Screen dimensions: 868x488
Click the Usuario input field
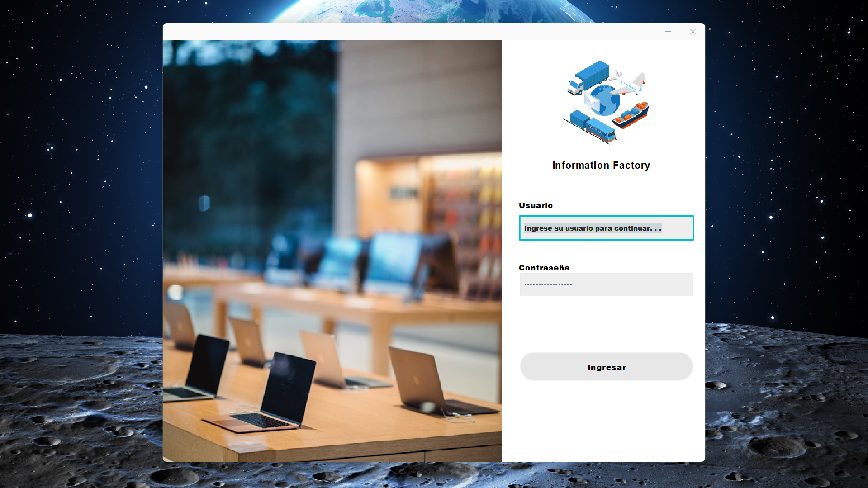(x=606, y=228)
